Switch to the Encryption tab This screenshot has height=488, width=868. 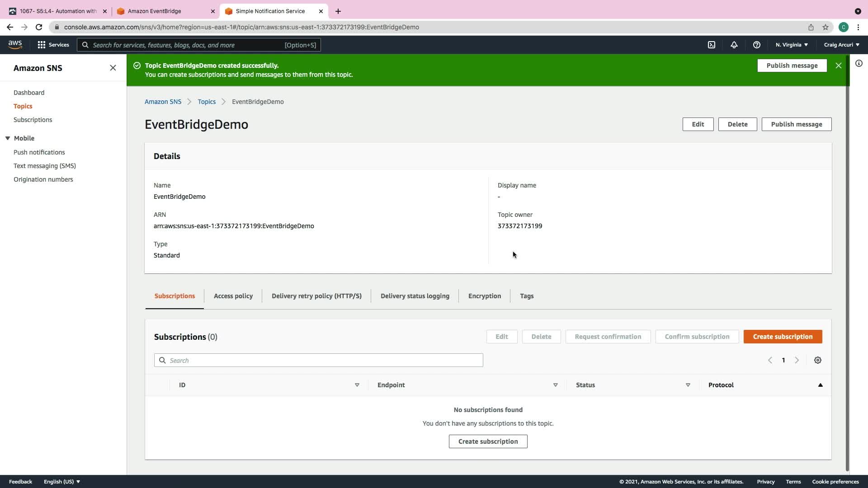pos(484,296)
